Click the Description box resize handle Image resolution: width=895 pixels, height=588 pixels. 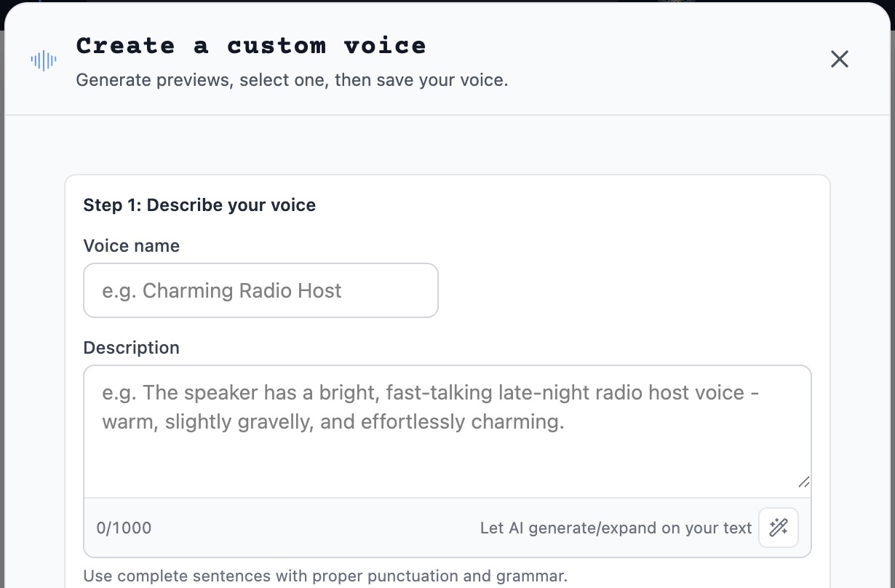pos(803,482)
